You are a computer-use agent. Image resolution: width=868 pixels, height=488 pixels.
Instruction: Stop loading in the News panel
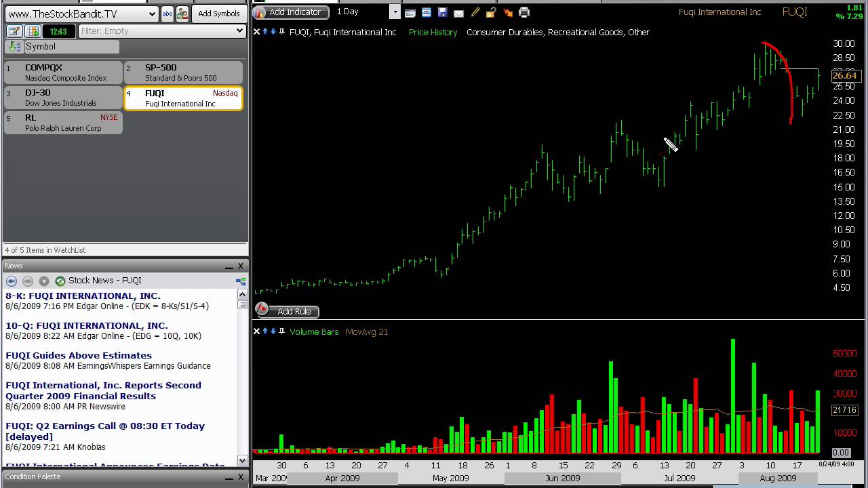point(44,281)
